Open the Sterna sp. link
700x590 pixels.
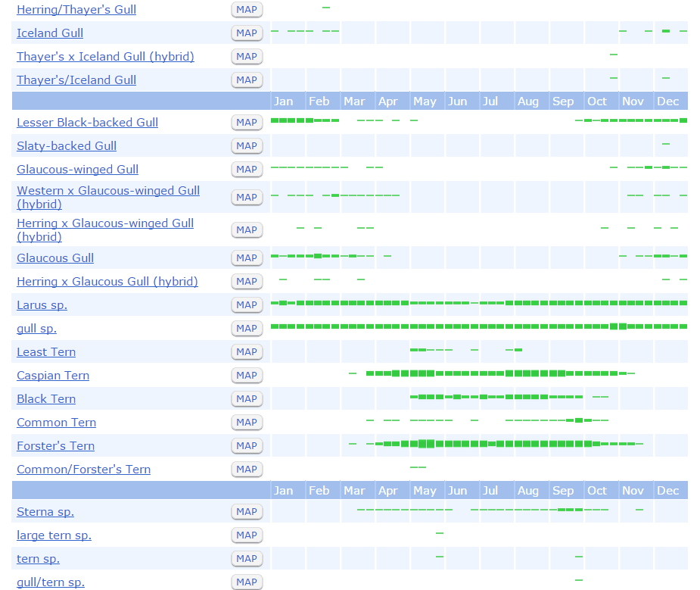click(x=45, y=512)
